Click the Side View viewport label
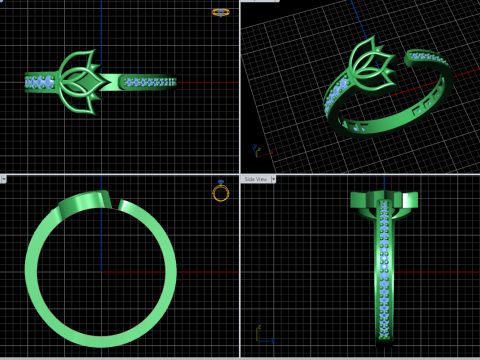Image resolution: width=480 pixels, height=360 pixels. (256, 179)
